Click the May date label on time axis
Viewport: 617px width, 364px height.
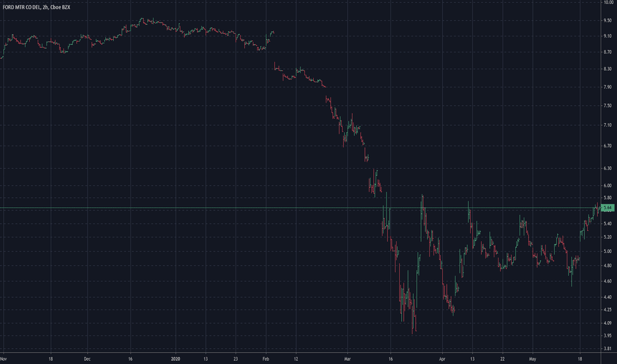[532, 359]
